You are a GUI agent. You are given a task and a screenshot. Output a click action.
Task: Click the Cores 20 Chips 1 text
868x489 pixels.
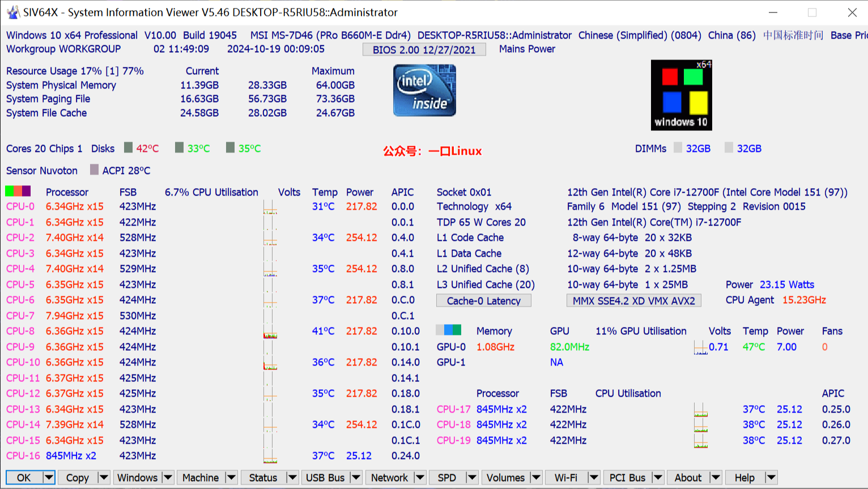(44, 148)
